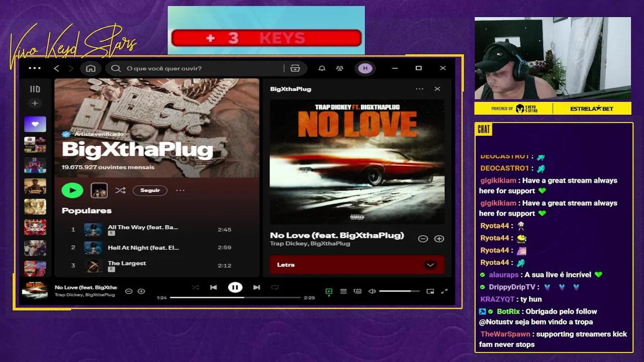644x362 pixels.
Task: Skip to the next track
Action: click(x=257, y=288)
